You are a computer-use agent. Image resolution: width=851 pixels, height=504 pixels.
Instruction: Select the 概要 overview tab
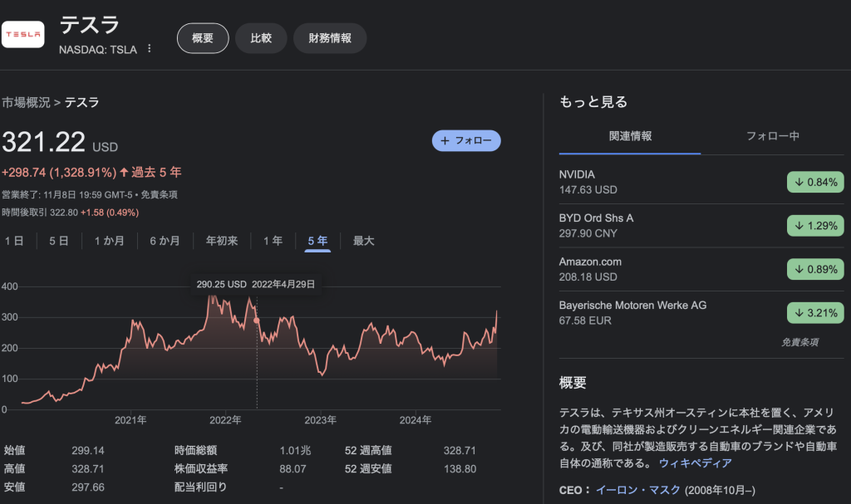point(203,38)
